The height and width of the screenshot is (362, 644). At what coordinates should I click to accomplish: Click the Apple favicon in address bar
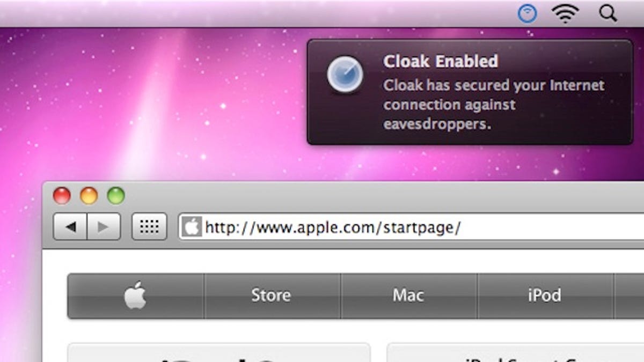[192, 227]
